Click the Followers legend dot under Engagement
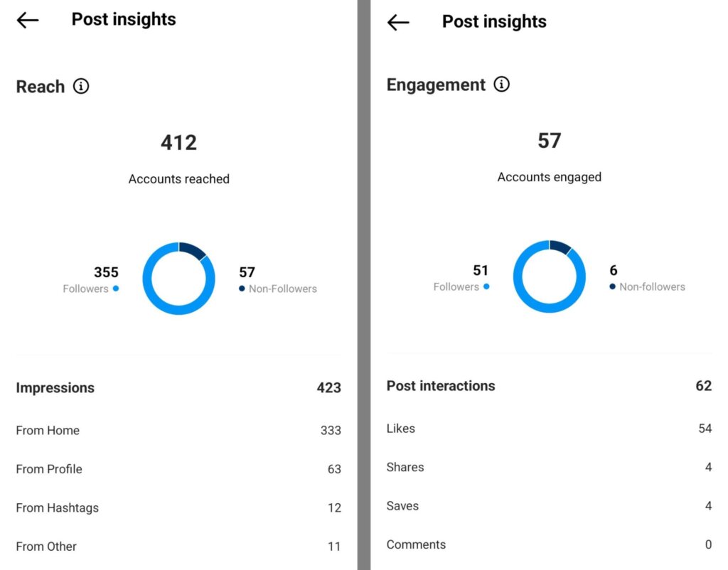 click(486, 286)
